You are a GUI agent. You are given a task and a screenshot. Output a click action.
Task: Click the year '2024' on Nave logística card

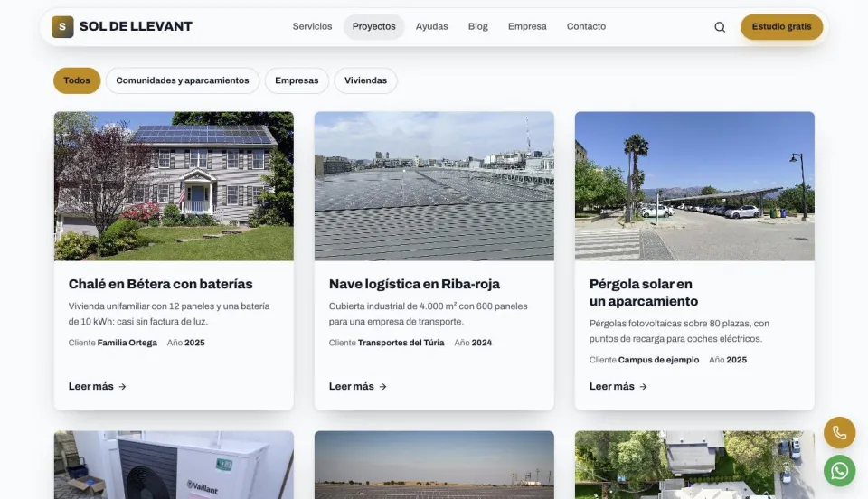(x=482, y=343)
